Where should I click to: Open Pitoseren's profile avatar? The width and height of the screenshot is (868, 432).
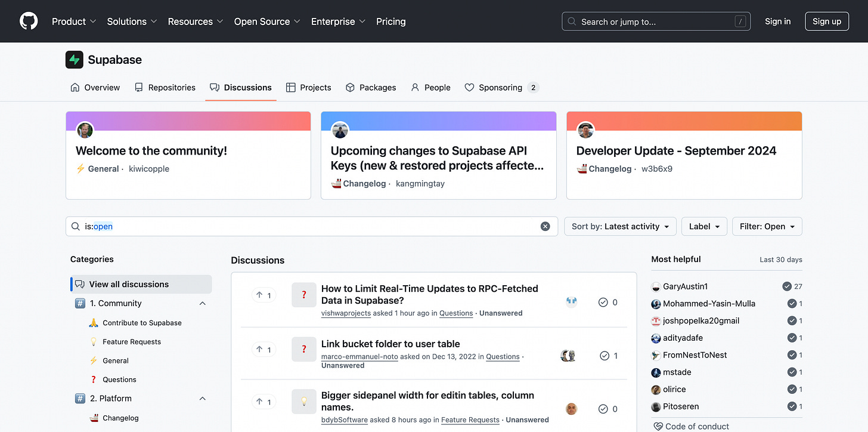[656, 406]
